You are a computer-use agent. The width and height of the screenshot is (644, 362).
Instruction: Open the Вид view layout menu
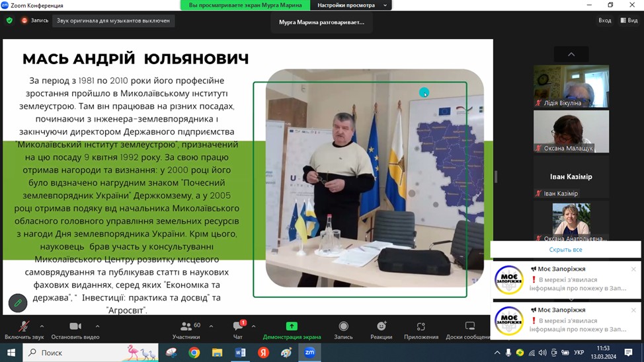click(629, 20)
